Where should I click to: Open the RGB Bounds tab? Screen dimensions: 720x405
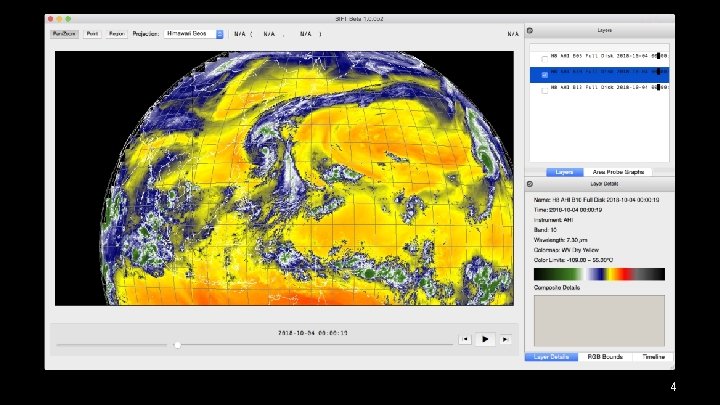606,357
